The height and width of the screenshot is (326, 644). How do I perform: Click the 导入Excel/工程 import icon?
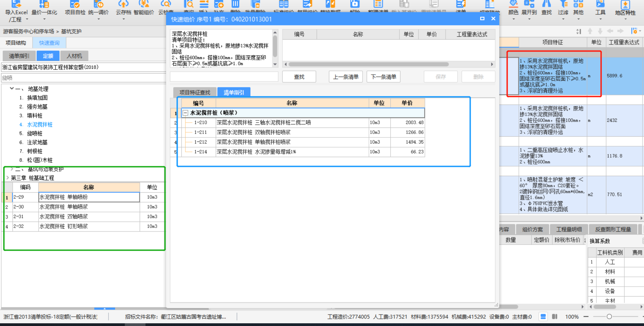[16, 4]
